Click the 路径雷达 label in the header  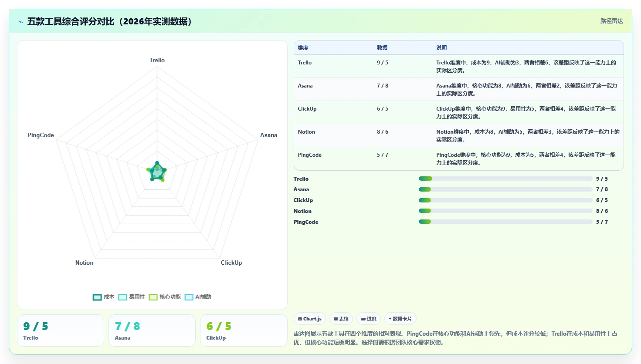611,21
